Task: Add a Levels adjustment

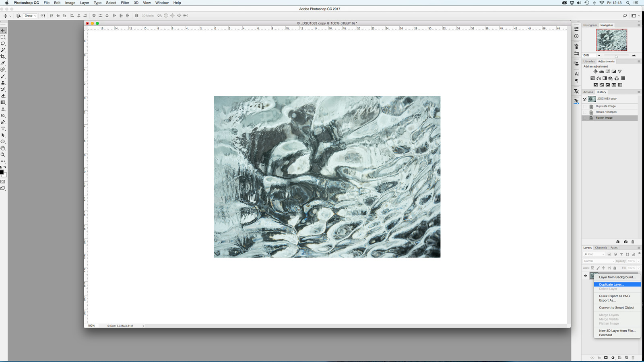Action: coord(601,72)
